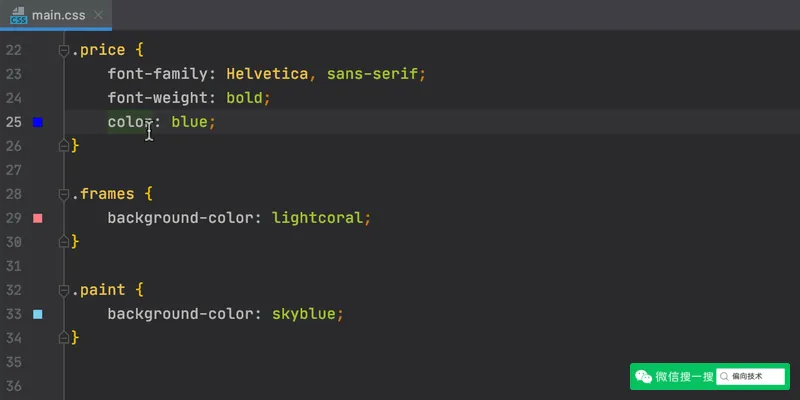Click the WeChat logo icon in the banner
This screenshot has height=400, width=800.
click(x=643, y=377)
